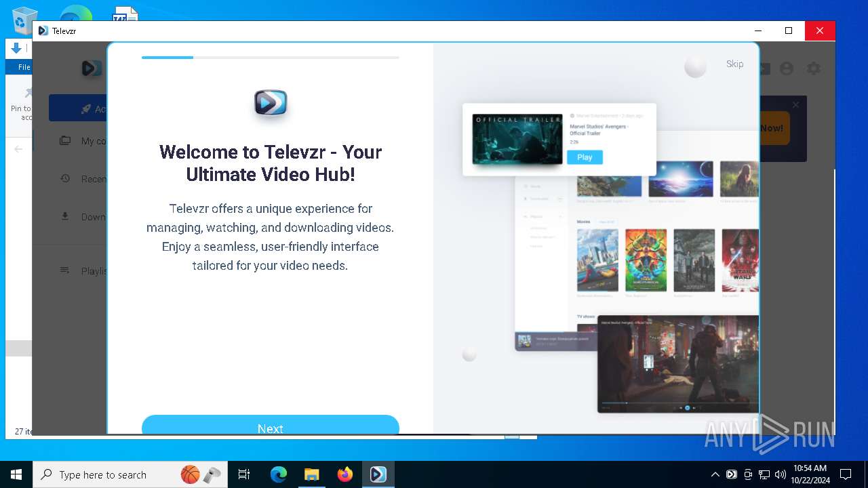The height and width of the screenshot is (488, 868).
Task: Click the Meet Now camera tray icon
Action: pyautogui.click(x=748, y=474)
